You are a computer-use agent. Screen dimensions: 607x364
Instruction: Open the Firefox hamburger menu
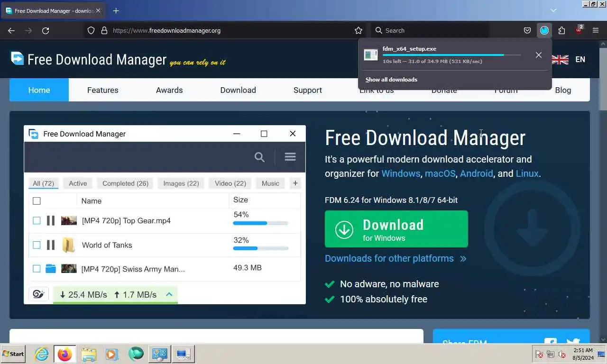pos(596,30)
